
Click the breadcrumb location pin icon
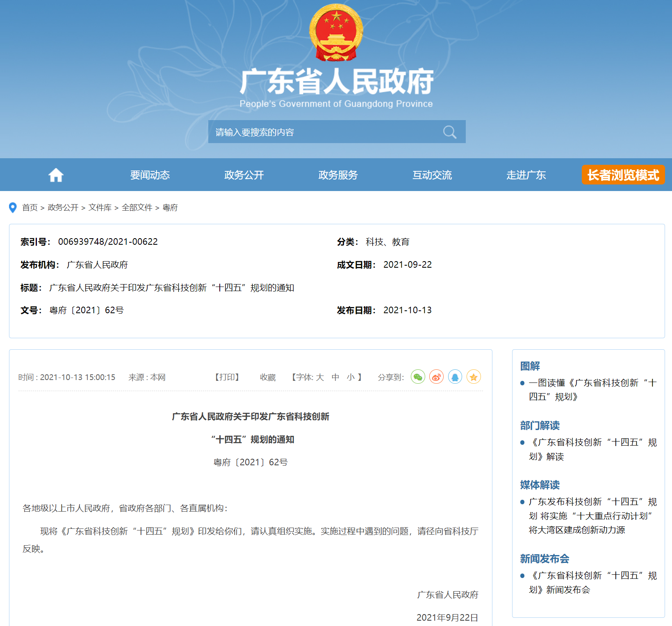13,208
